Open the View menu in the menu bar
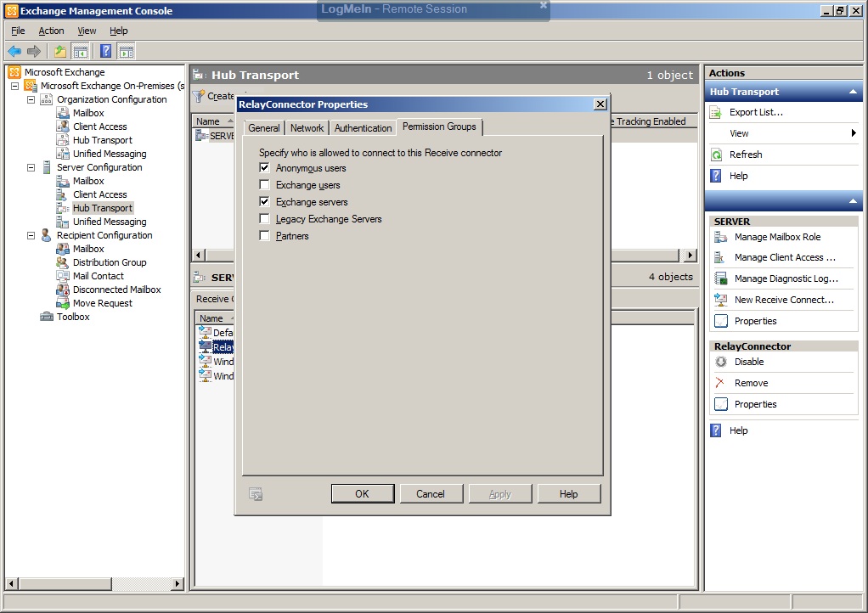The image size is (868, 613). 87,31
